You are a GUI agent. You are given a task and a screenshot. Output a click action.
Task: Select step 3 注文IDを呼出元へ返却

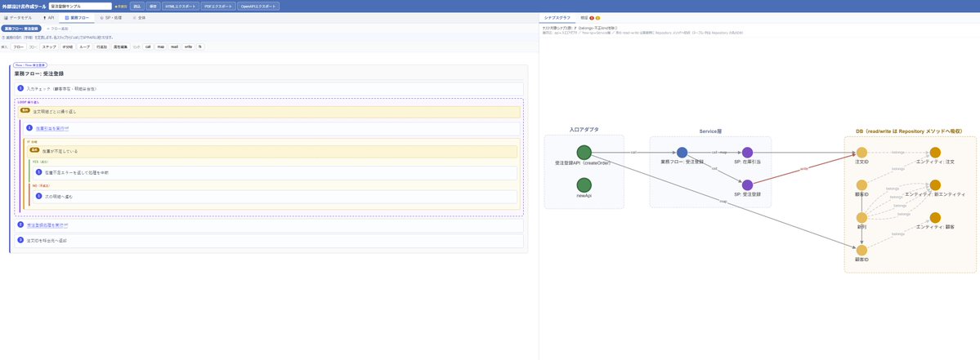click(x=269, y=240)
